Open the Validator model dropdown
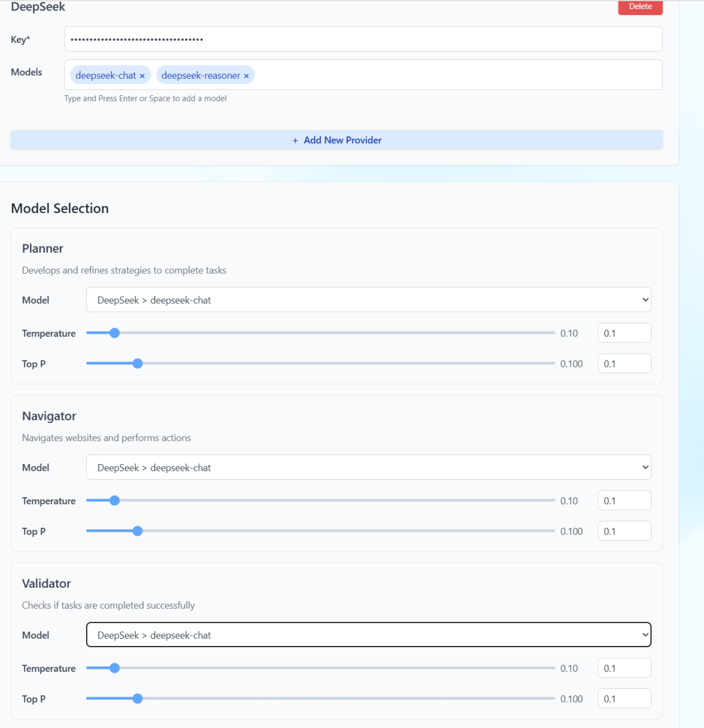This screenshot has width=704, height=728. click(x=369, y=635)
